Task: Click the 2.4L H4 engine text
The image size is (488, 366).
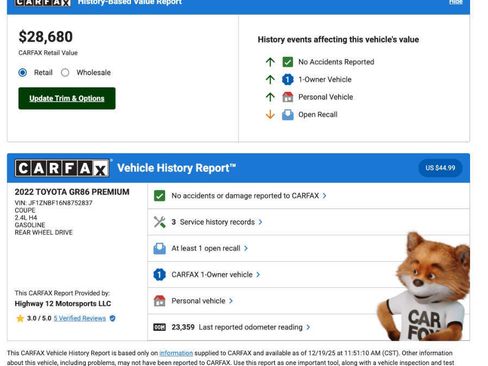Action: [x=26, y=218]
